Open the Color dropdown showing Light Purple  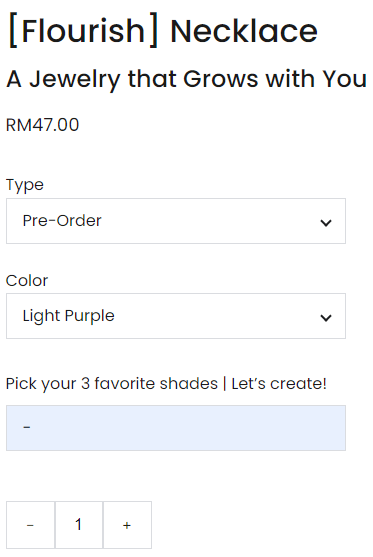click(x=176, y=316)
